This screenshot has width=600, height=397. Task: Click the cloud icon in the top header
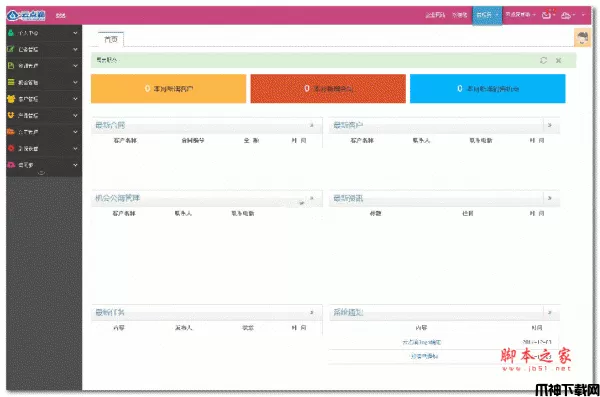[566, 15]
